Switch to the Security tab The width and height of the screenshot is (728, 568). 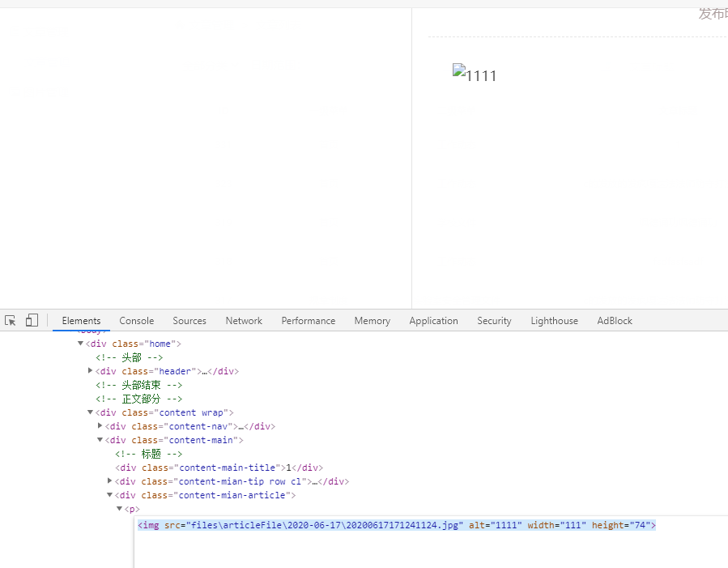point(493,320)
